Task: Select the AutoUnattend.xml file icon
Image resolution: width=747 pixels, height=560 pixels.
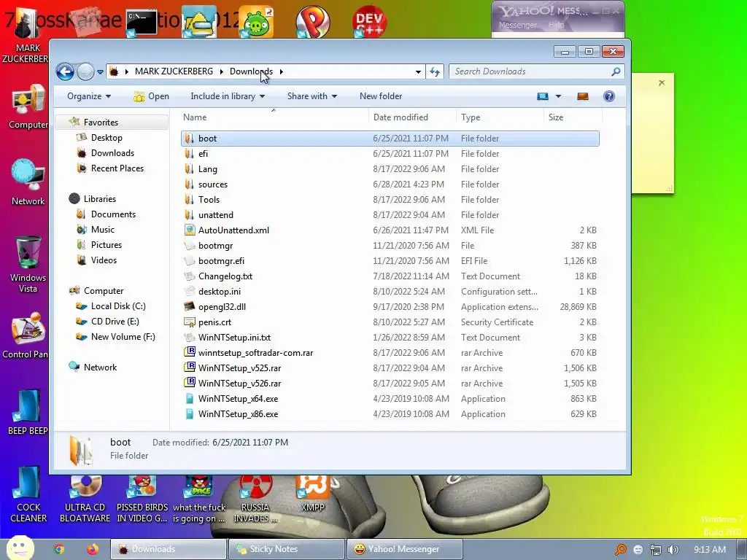Action: [190, 230]
